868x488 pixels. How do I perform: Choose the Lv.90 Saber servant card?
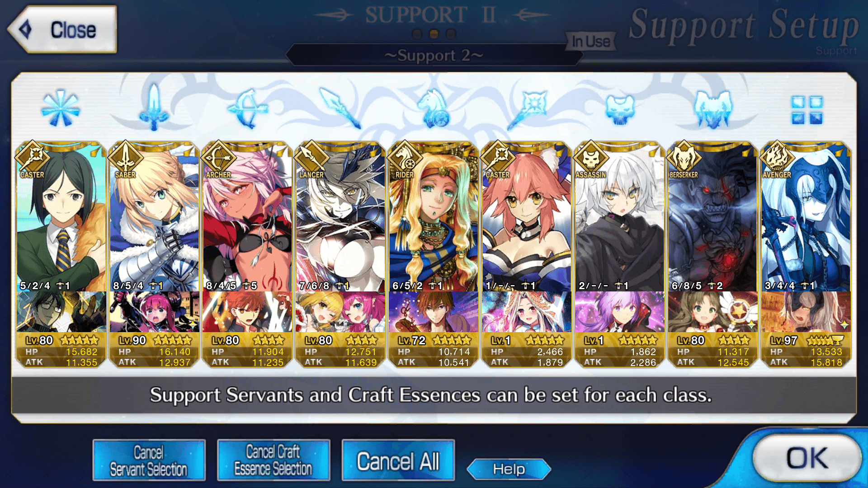click(154, 217)
